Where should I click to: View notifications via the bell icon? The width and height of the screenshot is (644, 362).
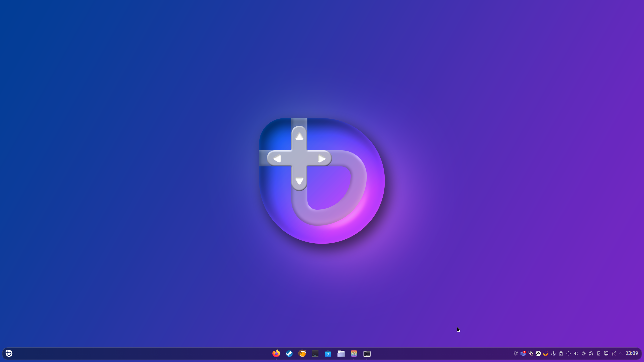point(516,353)
